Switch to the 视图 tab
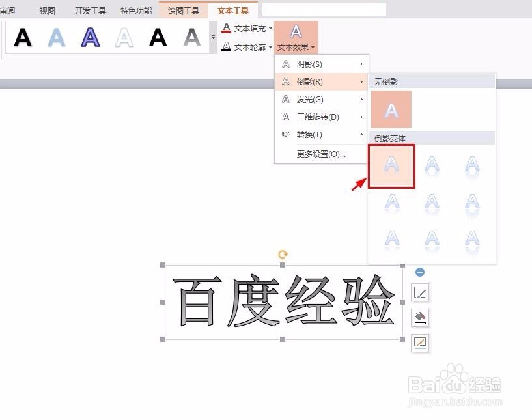Screen dimensions: 532x420 47,11
